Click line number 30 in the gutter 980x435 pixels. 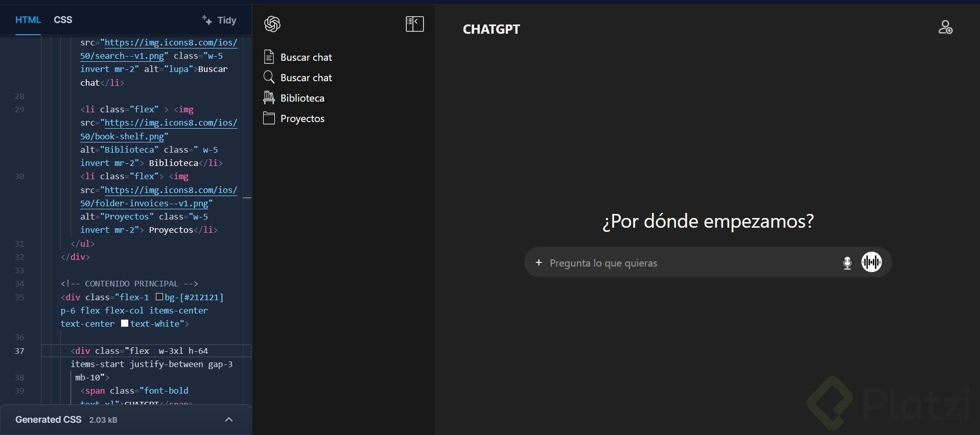tap(19, 176)
